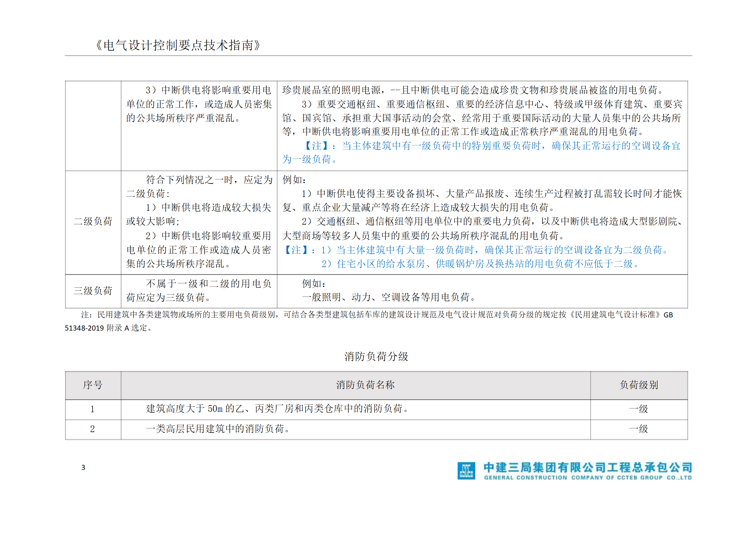Click the document title 《电气设计控制要点技术指南》
The width and height of the screenshot is (756, 535).
[178, 45]
